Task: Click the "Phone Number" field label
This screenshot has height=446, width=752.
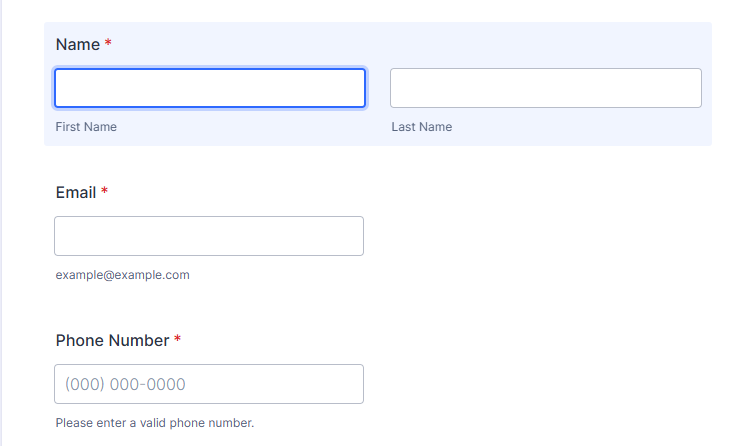Action: point(112,341)
